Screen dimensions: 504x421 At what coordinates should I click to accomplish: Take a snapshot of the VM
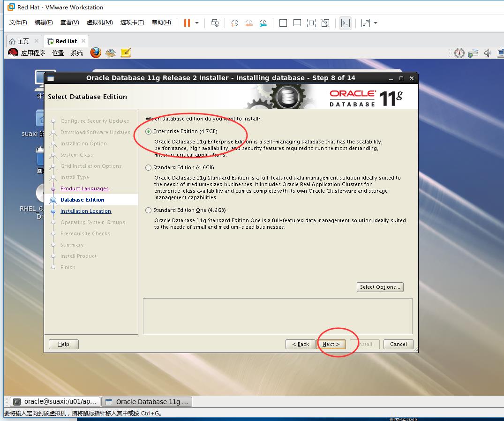[234, 23]
